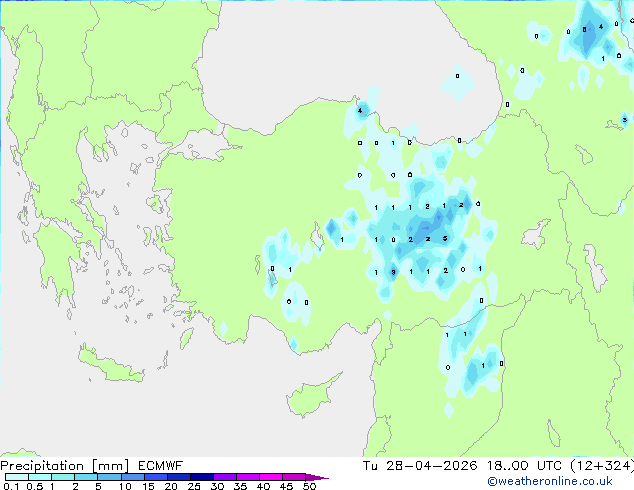Click the date 'Tu 28-04-2026'
Screen dimensions: 634x490
420,466
